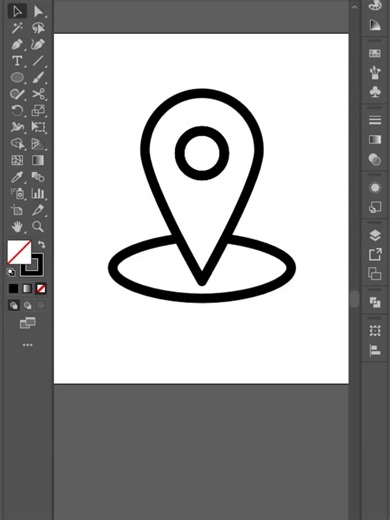This screenshot has height=520, width=390.
Task: Open the Stroke panel
Action: (x=375, y=120)
